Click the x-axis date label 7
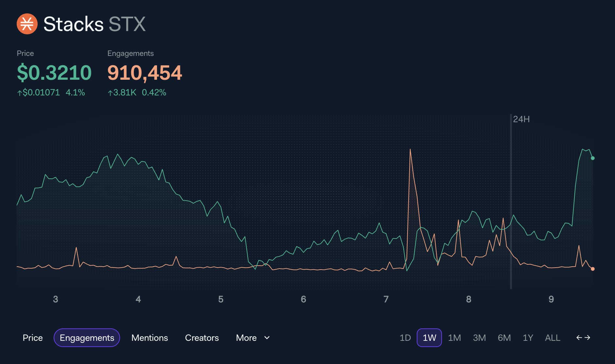This screenshot has width=615, height=364. point(386,299)
